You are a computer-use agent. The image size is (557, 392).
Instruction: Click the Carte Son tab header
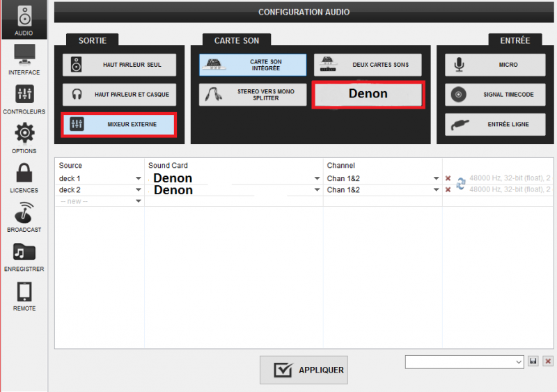[x=237, y=40]
